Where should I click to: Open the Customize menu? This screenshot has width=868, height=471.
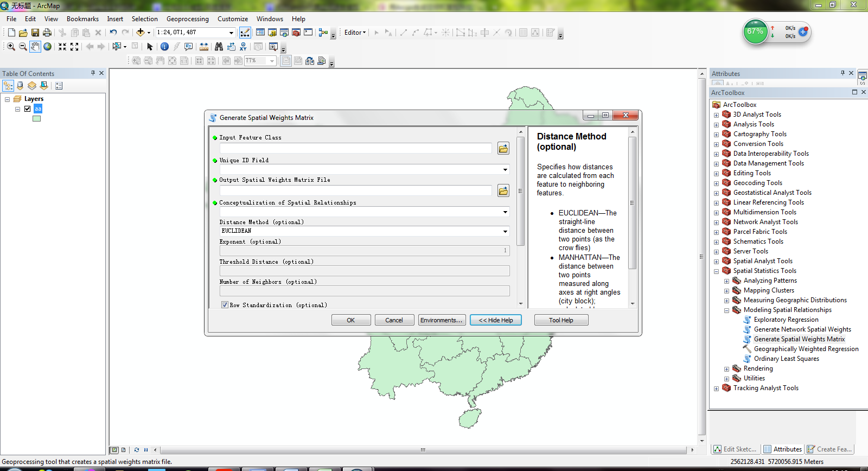pyautogui.click(x=233, y=19)
